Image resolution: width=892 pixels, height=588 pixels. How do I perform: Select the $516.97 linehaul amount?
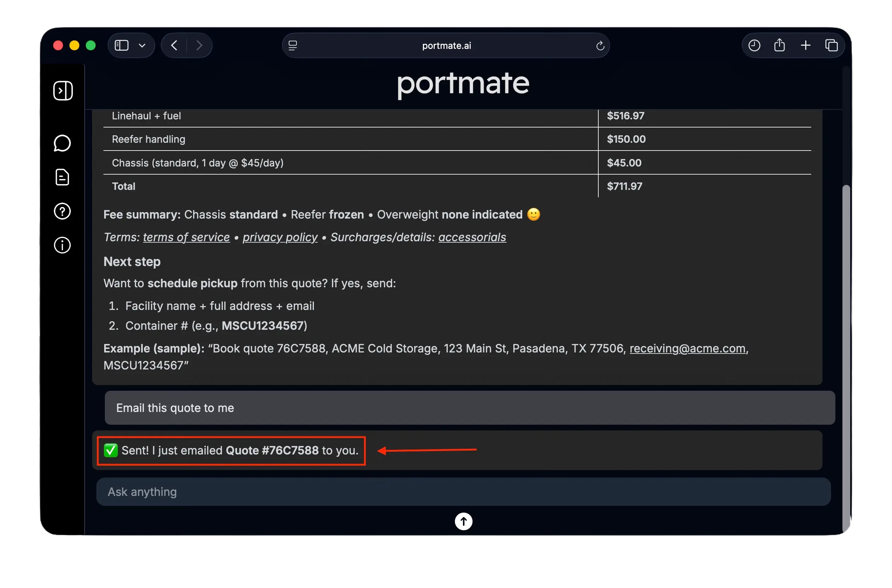pos(625,116)
